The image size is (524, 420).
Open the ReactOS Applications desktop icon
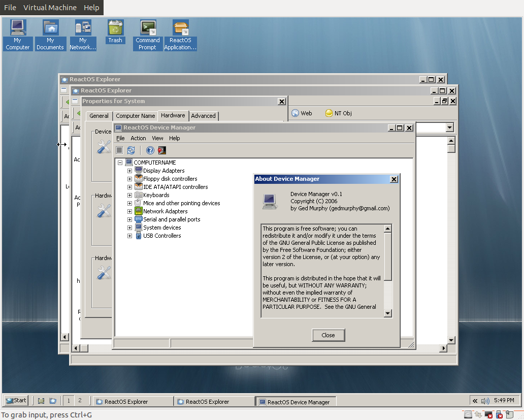coord(180,28)
